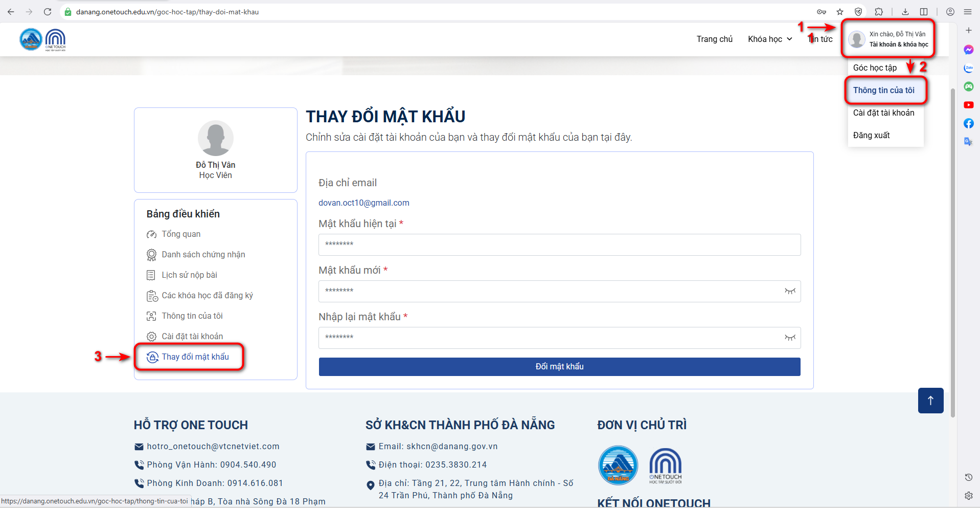This screenshot has height=508, width=980.
Task: Click the Mật khẩu hiện tại input field
Action: [x=559, y=245]
